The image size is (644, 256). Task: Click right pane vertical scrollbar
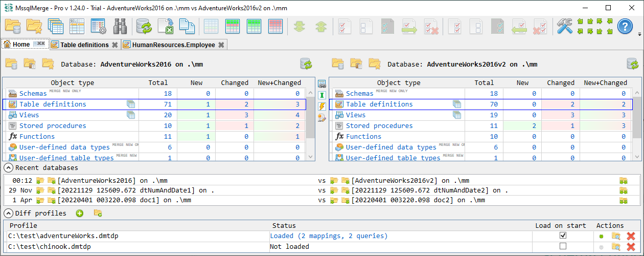pyautogui.click(x=637, y=124)
